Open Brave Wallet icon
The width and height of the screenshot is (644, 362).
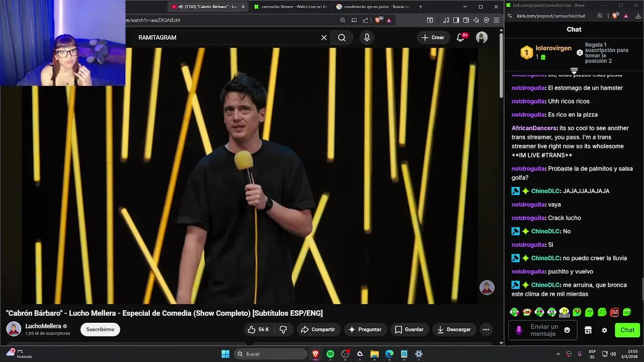coord(466,20)
